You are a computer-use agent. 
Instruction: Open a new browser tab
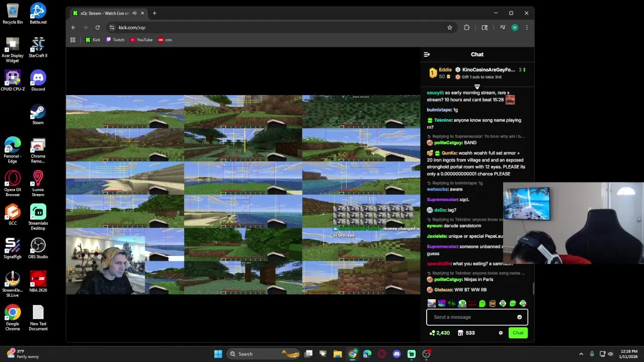pos(154,13)
